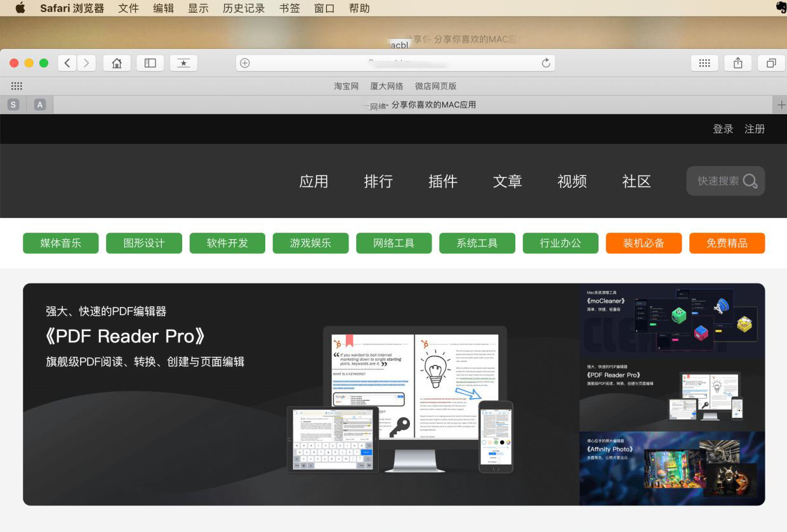
Task: Select the 图形设计 category button
Action: (144, 243)
